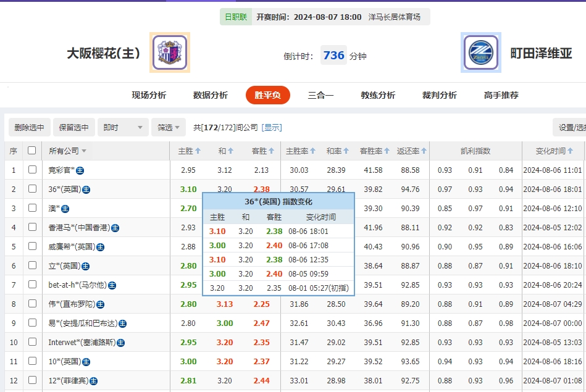This screenshot has width=586, height=392.
Task: Open the 三合一 tab
Action: (x=320, y=96)
